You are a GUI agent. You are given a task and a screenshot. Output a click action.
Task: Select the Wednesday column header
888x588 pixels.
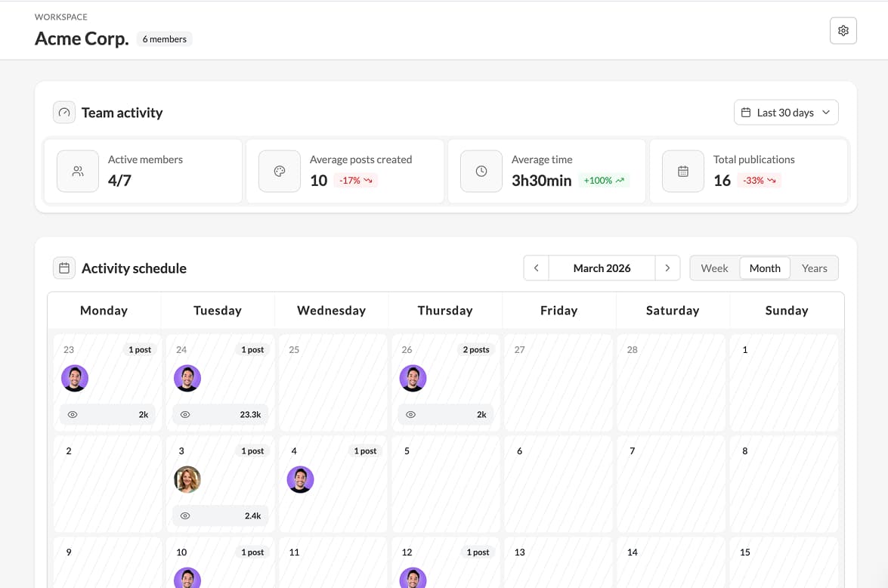(x=331, y=311)
